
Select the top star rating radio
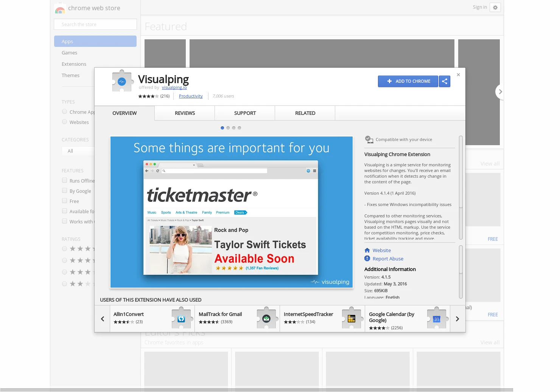(65, 249)
